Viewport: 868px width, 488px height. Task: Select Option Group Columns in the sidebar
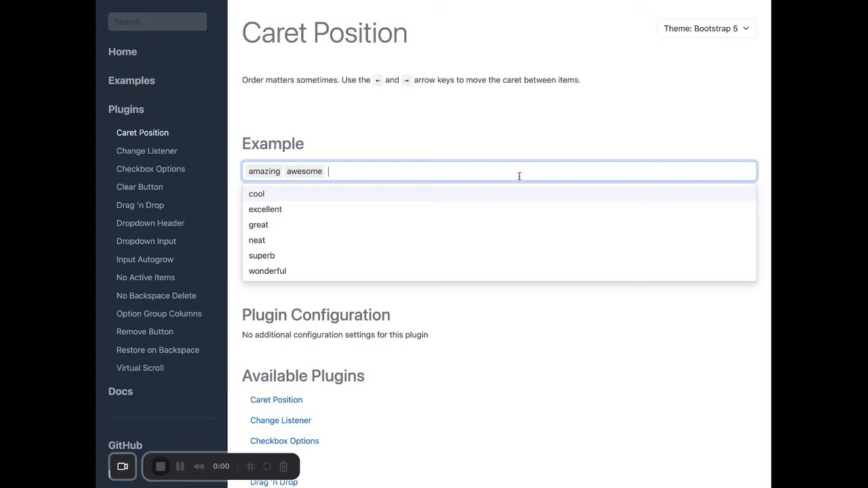[159, 314]
